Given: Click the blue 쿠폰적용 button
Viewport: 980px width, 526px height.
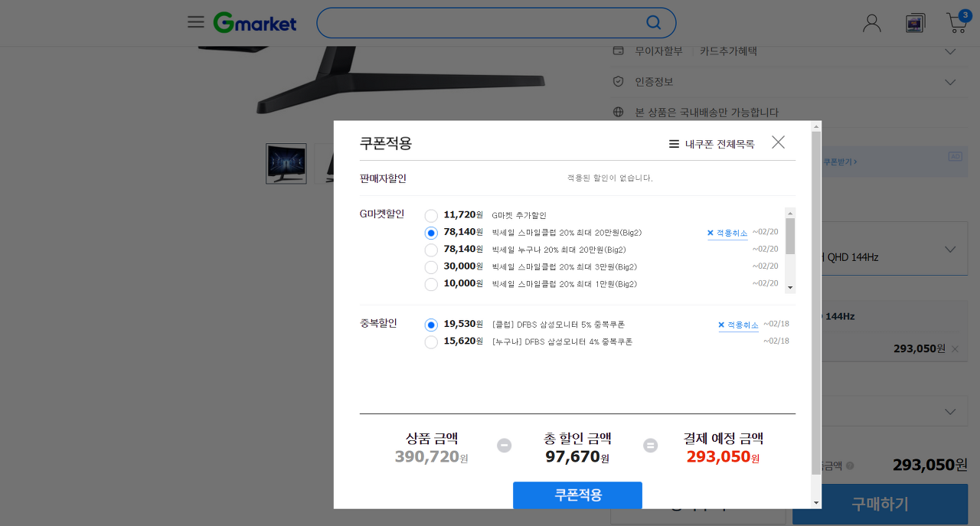Looking at the screenshot, I should point(577,495).
